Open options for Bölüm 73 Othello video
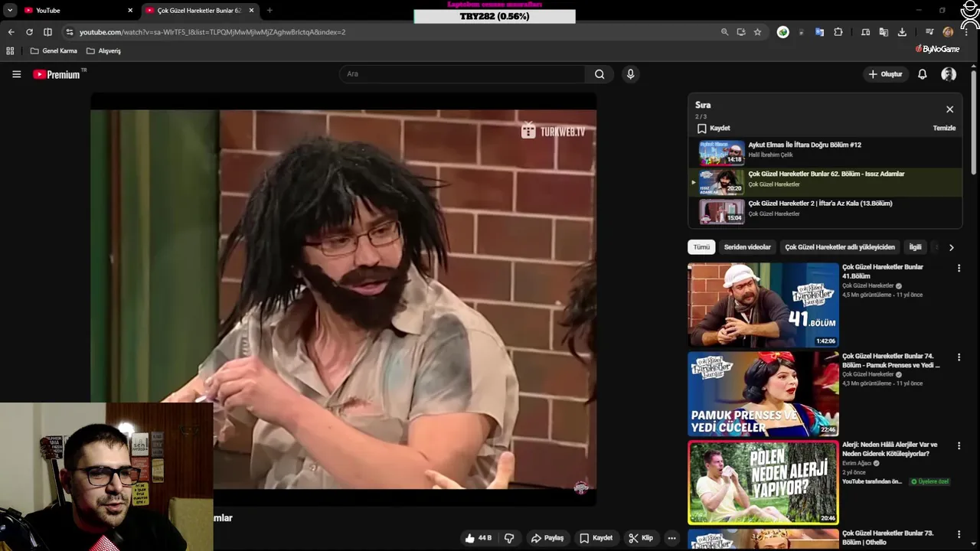The height and width of the screenshot is (551, 980). tap(959, 534)
